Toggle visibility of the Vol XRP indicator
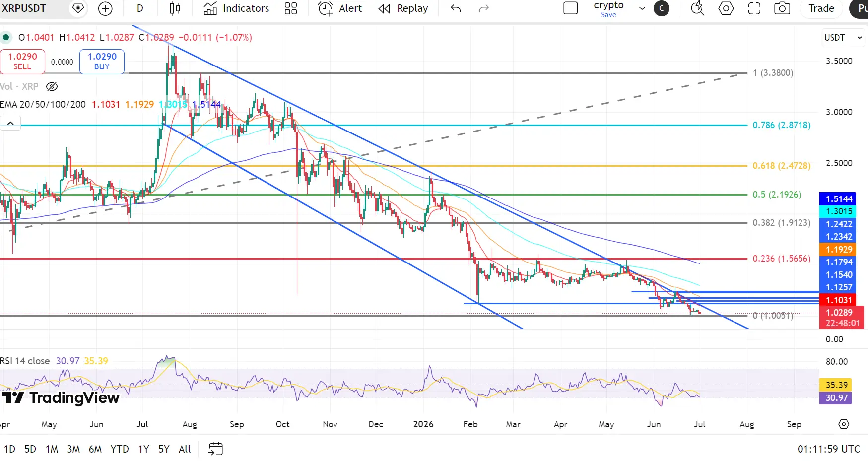This screenshot has height=461, width=868. pos(52,87)
